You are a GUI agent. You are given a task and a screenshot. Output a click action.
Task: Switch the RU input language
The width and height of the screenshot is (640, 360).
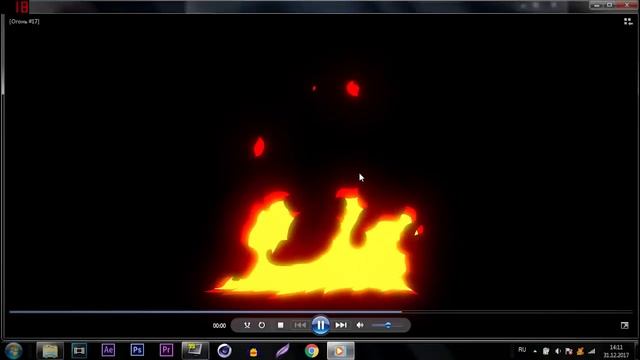tap(522, 350)
